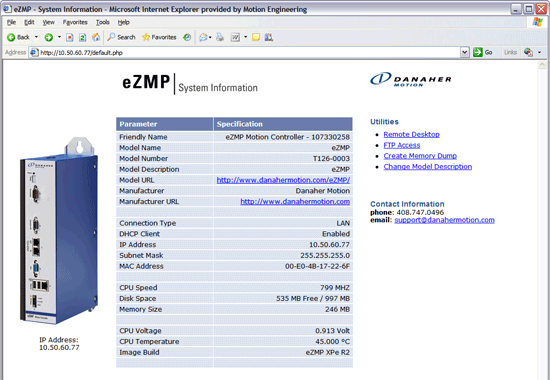Open the History toolbar icon
The image size is (550, 380).
point(187,37)
